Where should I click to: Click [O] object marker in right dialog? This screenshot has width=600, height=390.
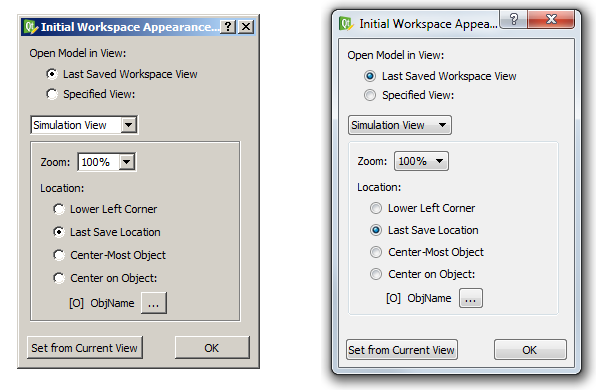tap(393, 298)
